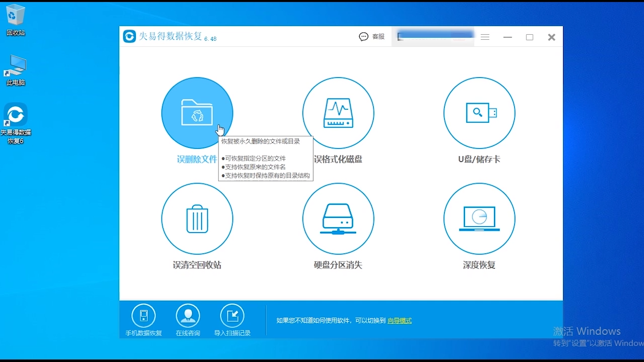
Task: Minimize the data recovery window
Action: 508,37
